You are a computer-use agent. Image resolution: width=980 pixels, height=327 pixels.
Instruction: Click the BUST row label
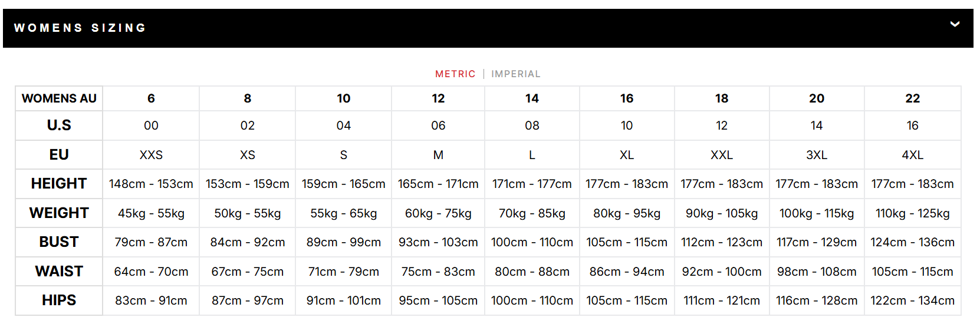pyautogui.click(x=59, y=242)
